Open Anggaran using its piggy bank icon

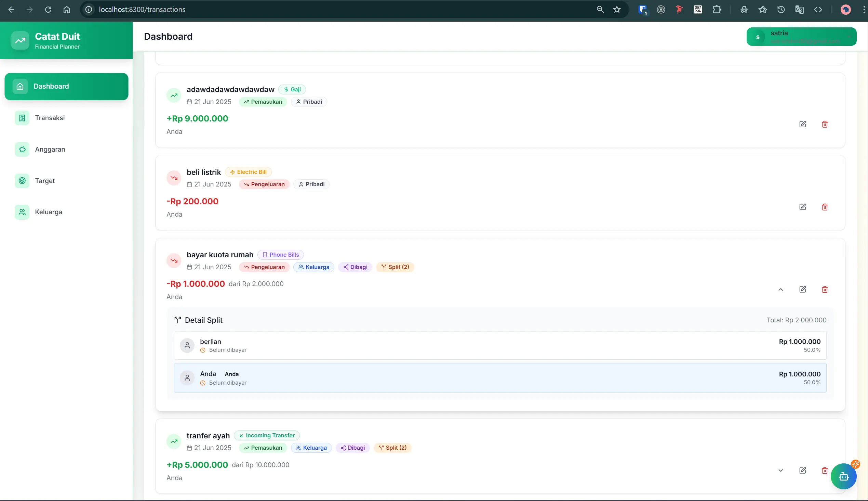click(x=22, y=149)
